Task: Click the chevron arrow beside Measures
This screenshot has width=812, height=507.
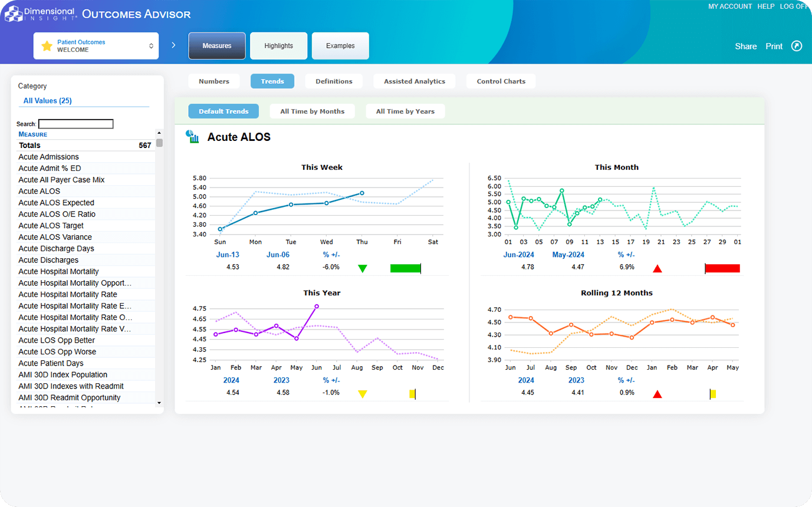Action: (x=173, y=45)
